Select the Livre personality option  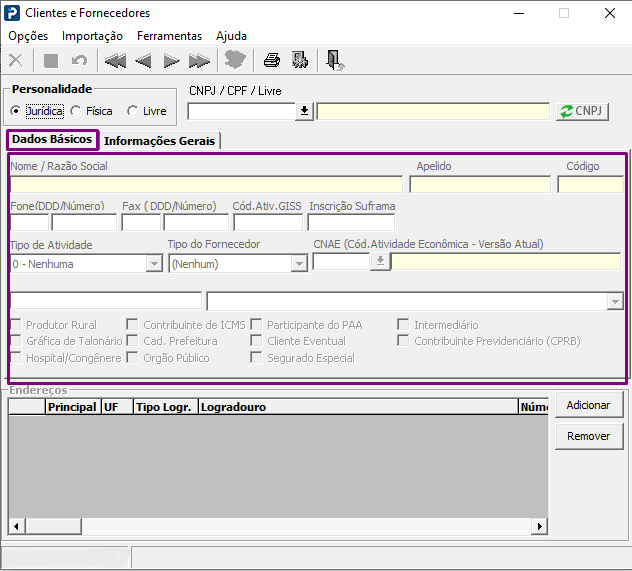133,112
